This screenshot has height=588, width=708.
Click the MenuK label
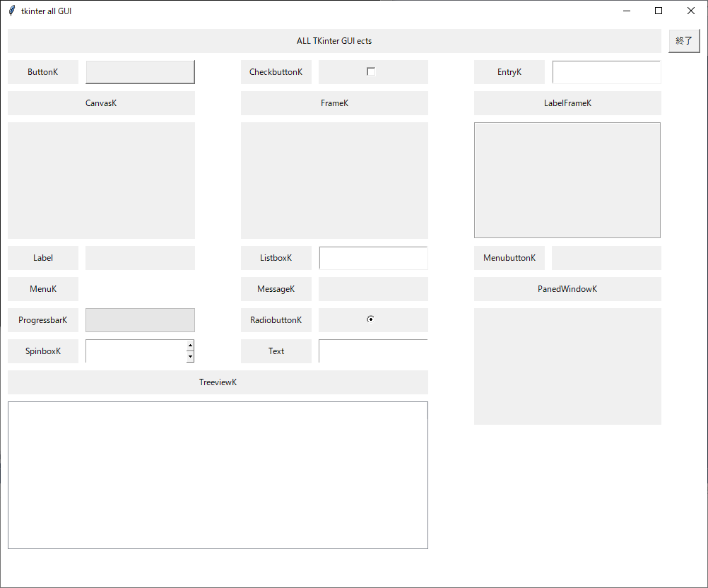tap(43, 289)
